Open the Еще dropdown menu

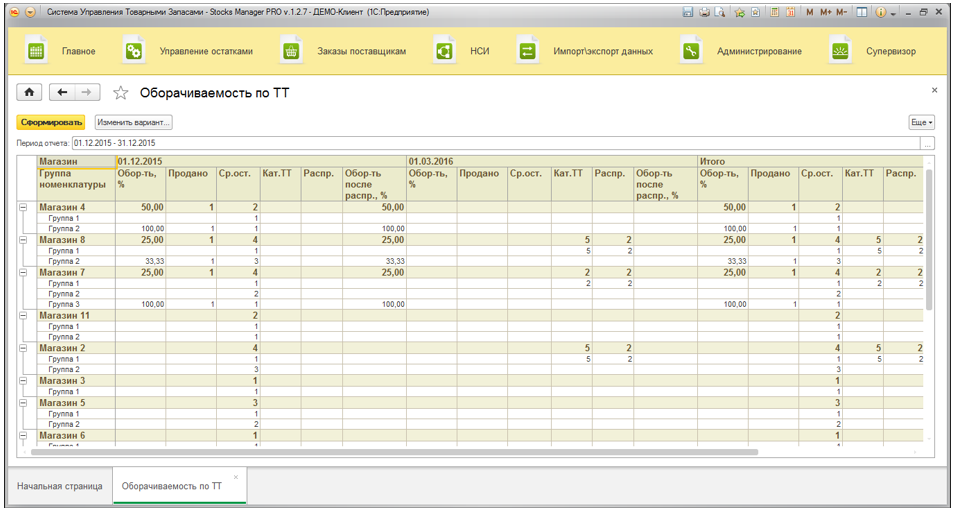click(921, 122)
